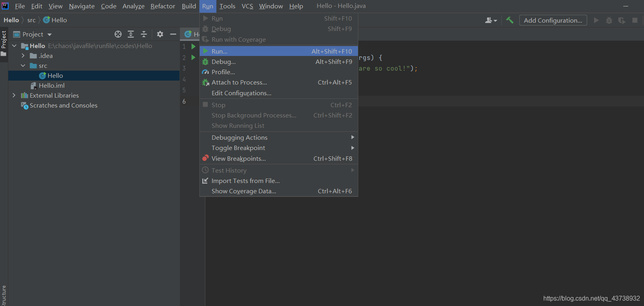Open Project panel settings gear
The image size is (644, 306).
coord(160,34)
